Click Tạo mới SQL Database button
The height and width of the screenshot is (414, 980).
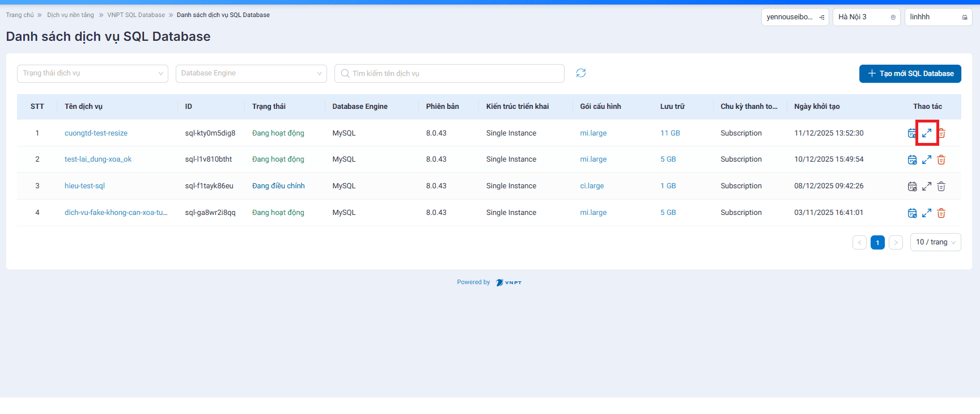click(x=910, y=74)
